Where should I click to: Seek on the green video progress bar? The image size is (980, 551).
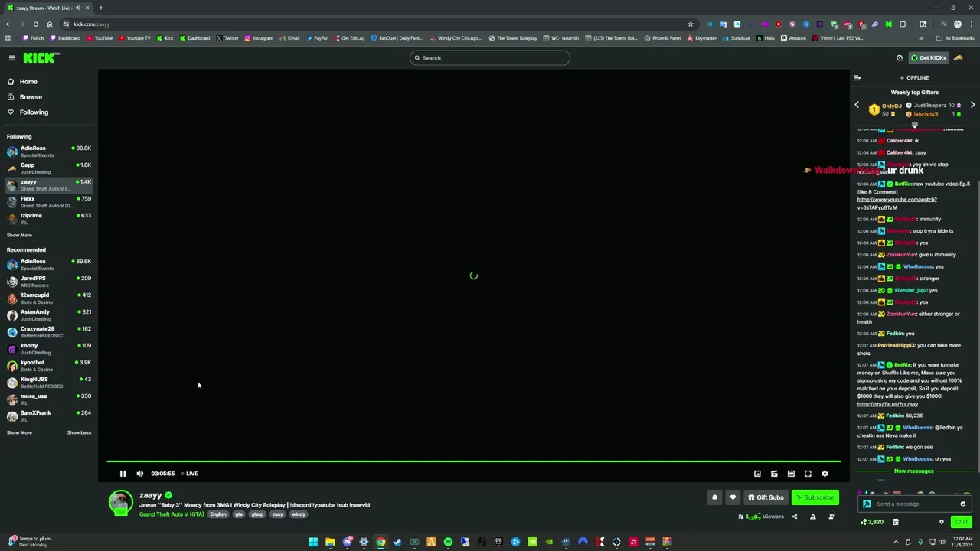[x=473, y=461]
